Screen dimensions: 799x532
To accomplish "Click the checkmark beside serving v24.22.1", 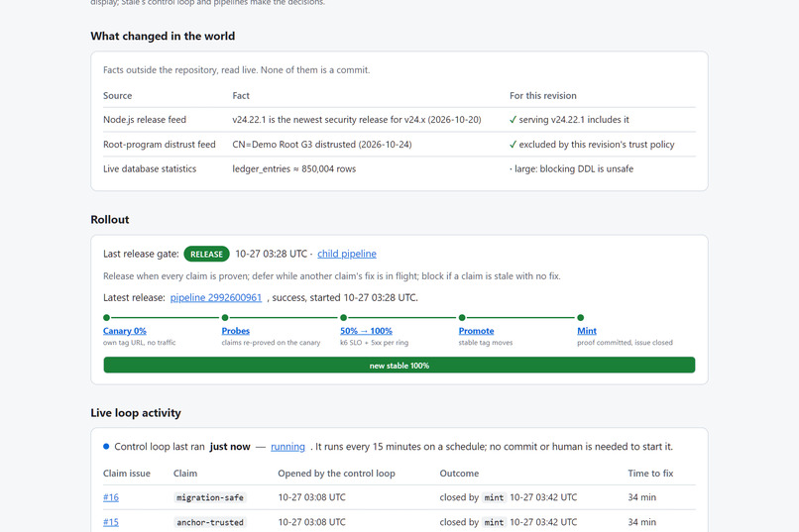I will coord(514,120).
